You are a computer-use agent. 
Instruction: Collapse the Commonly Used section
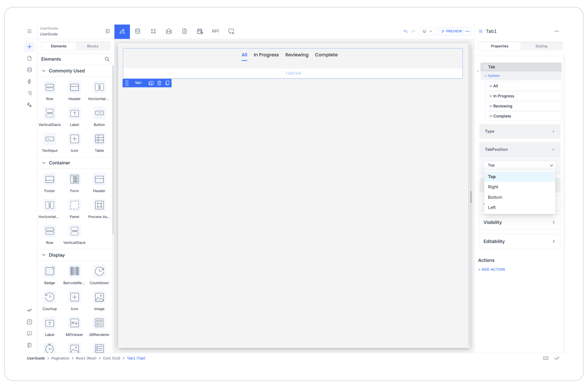44,71
